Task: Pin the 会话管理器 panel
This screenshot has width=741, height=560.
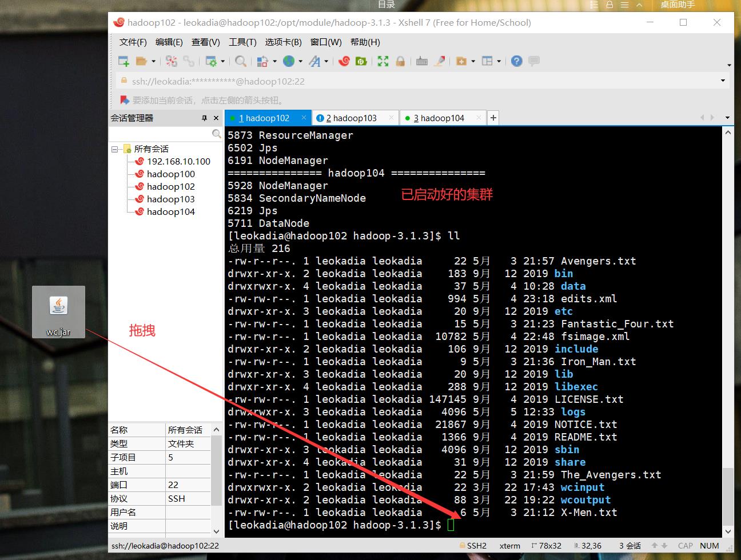Action: [x=204, y=118]
